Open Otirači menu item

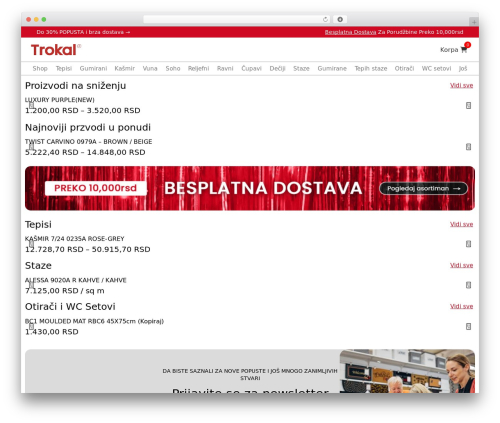click(404, 68)
